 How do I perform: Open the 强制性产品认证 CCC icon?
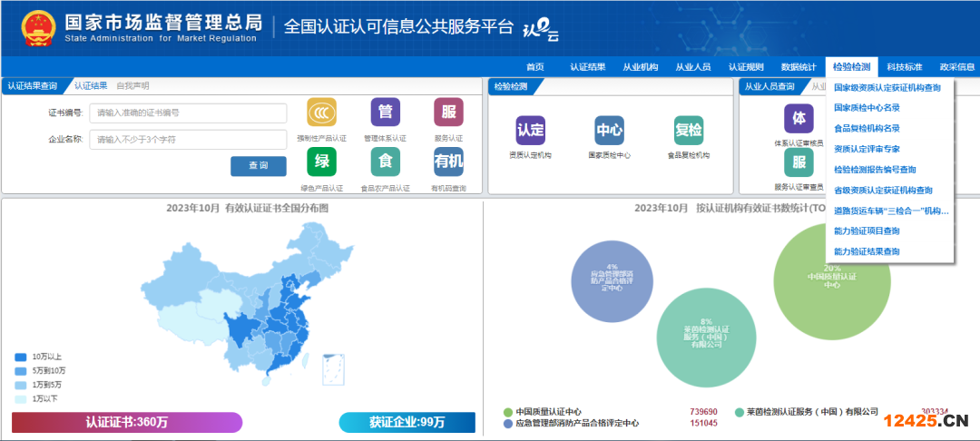[x=322, y=113]
